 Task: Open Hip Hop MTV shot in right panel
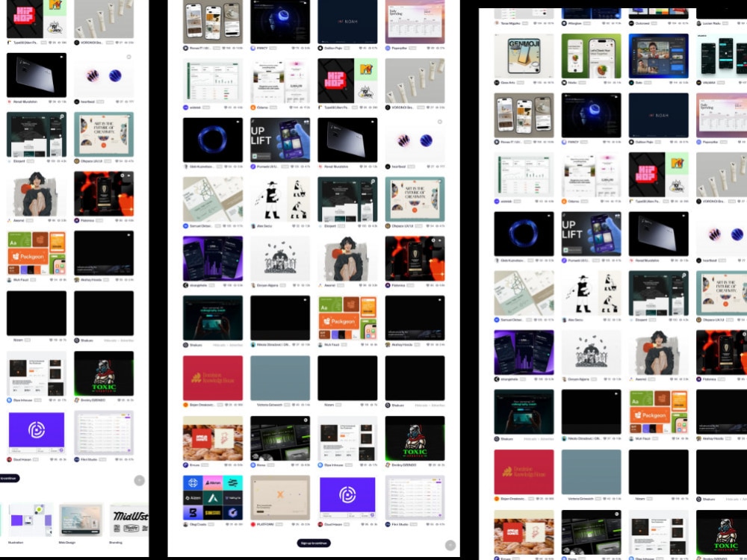[658, 175]
